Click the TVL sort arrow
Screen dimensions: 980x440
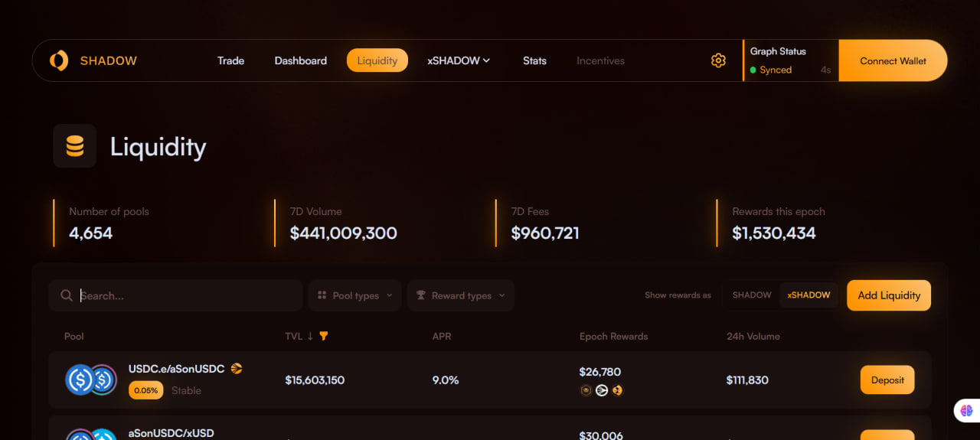310,336
